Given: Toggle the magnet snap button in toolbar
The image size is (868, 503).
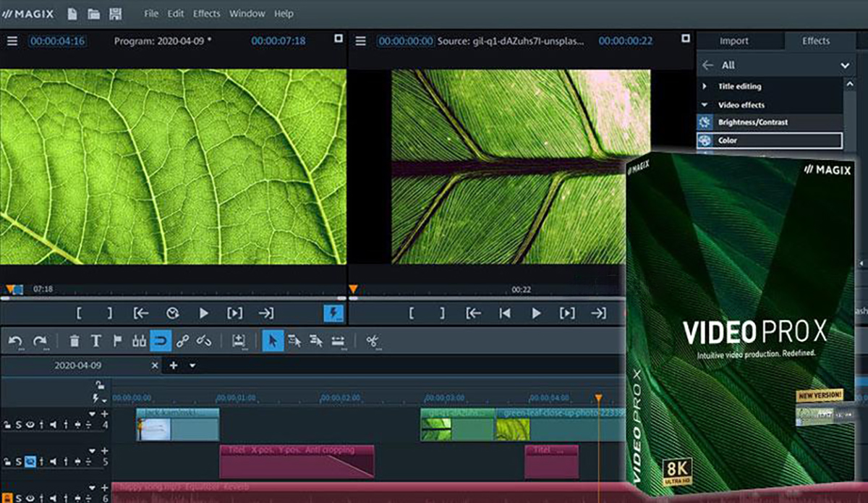Looking at the screenshot, I should (x=160, y=341).
